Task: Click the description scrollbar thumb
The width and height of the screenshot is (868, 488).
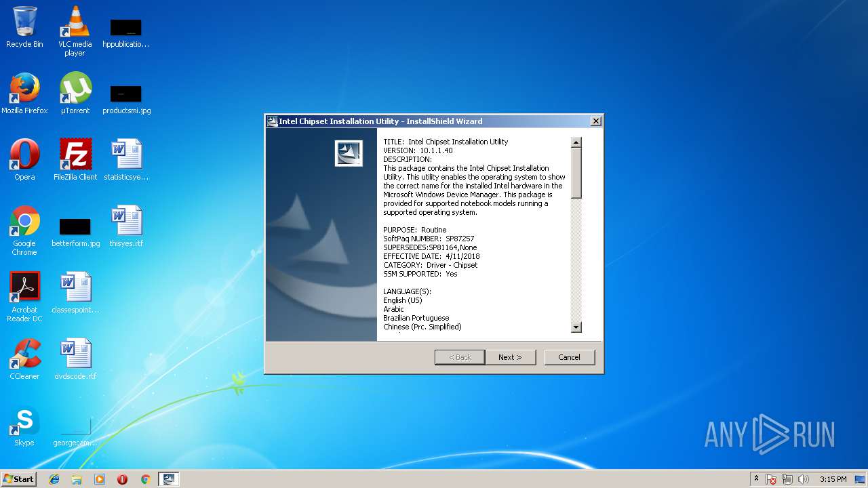Action: (x=576, y=173)
